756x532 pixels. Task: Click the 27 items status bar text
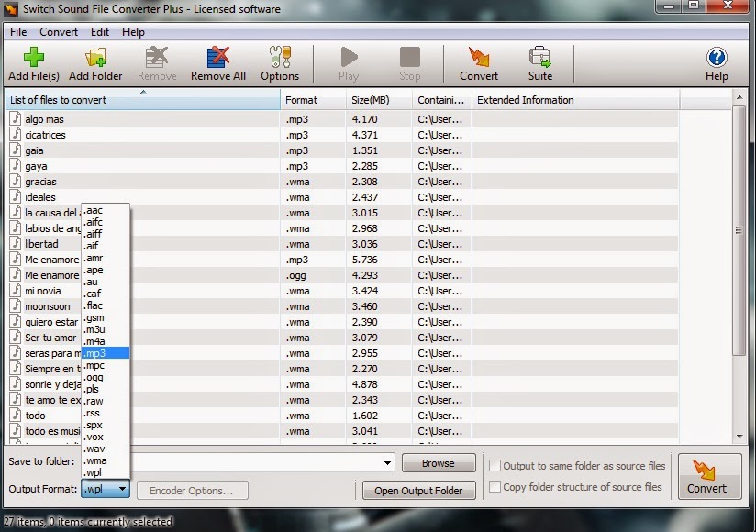87,521
